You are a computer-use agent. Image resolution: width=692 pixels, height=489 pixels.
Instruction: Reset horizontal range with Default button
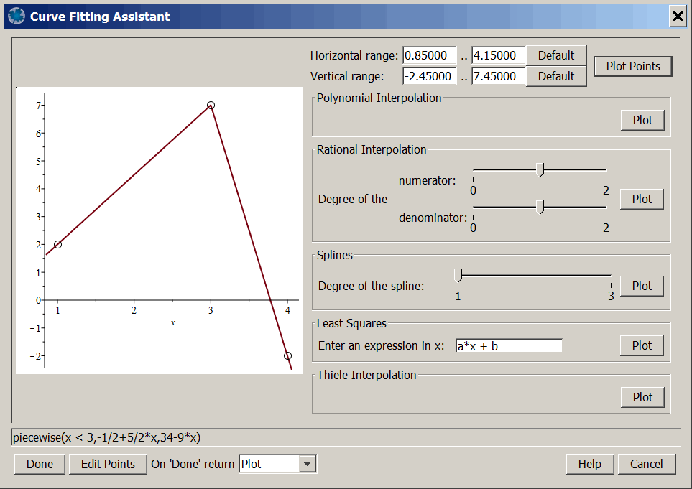click(556, 55)
